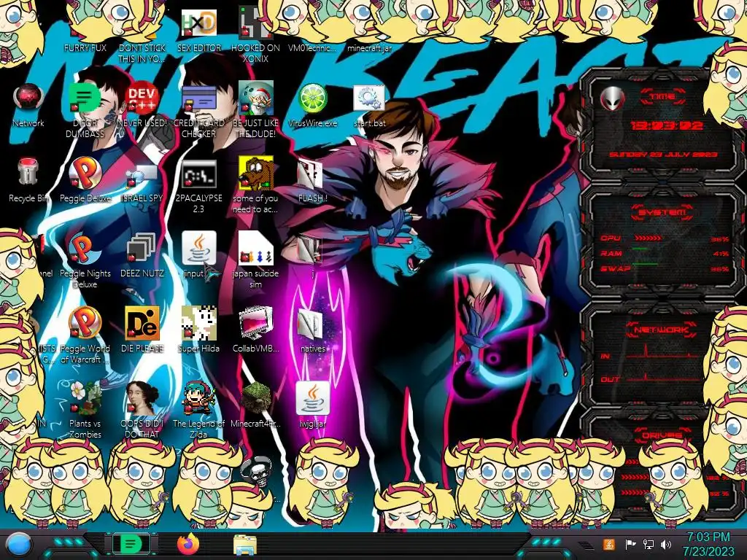Click the CPU usage bar in gadget
The height and width of the screenshot is (560, 747).
coord(648,238)
